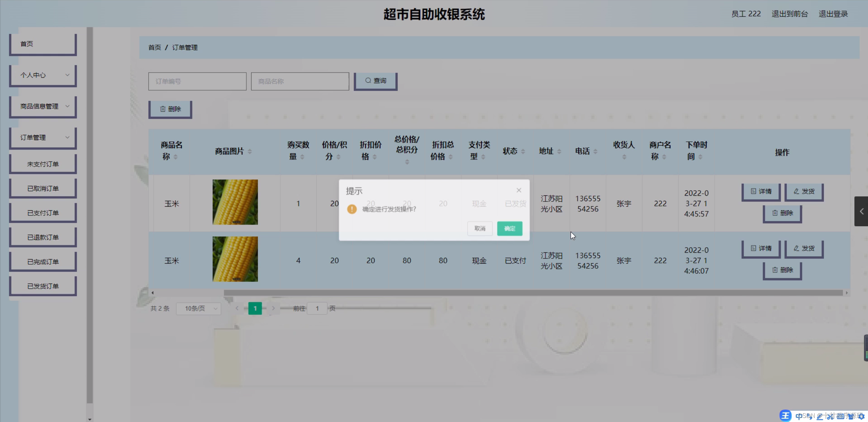Click 退出登录 in the header
This screenshot has height=422, width=868.
[833, 14]
